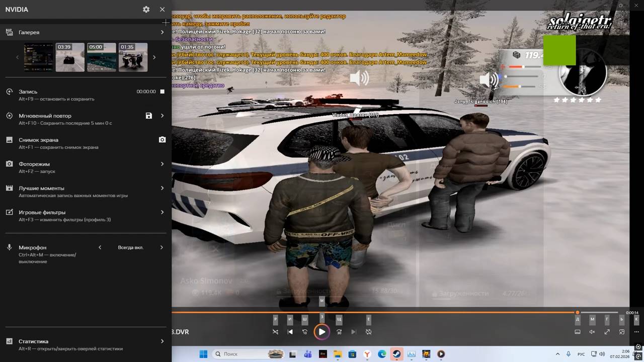Select the Снимок экрана label
The width and height of the screenshot is (644, 362).
[x=39, y=140]
